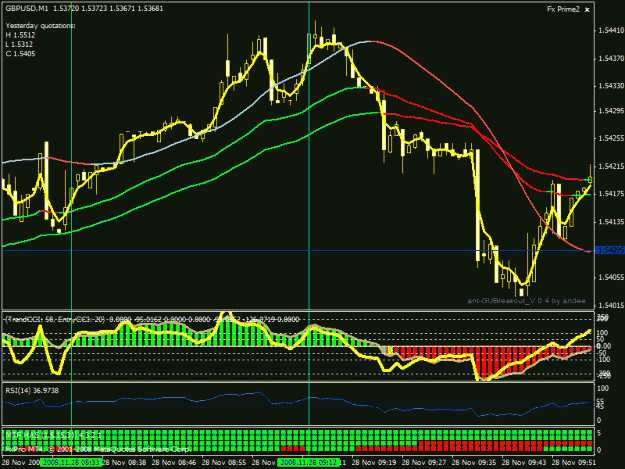Click the x icon beside Fx Prime2

coord(587,10)
